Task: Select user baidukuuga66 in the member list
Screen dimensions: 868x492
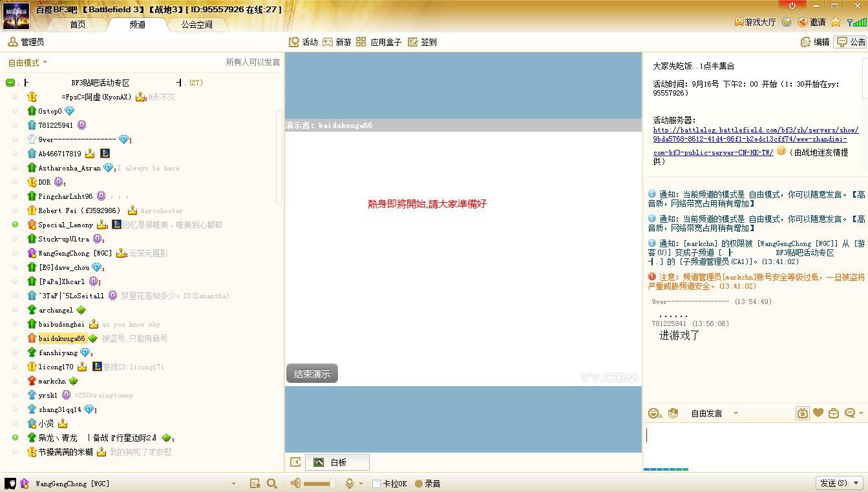Action: [x=61, y=338]
